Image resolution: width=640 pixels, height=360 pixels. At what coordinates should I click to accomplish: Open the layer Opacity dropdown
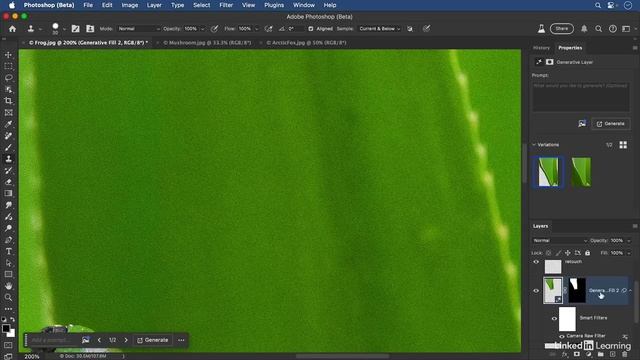pos(629,241)
